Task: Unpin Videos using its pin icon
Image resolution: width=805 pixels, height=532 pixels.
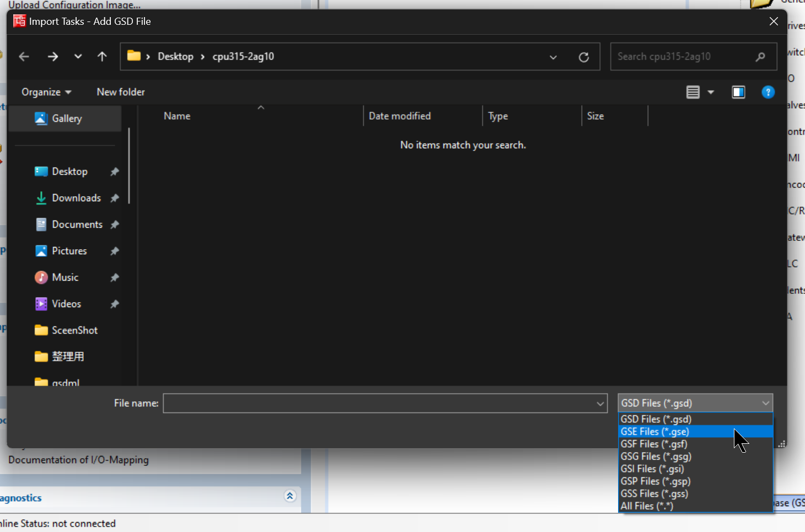Action: tap(115, 304)
